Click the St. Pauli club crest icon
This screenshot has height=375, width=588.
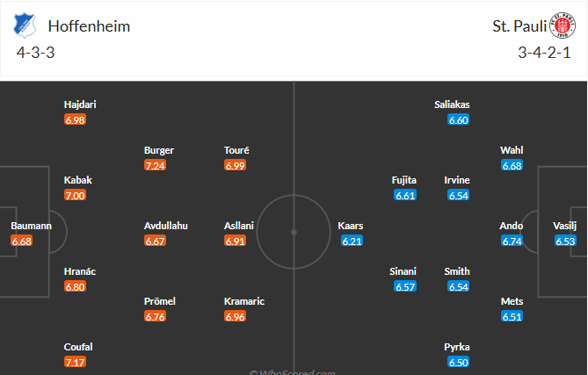click(x=561, y=26)
